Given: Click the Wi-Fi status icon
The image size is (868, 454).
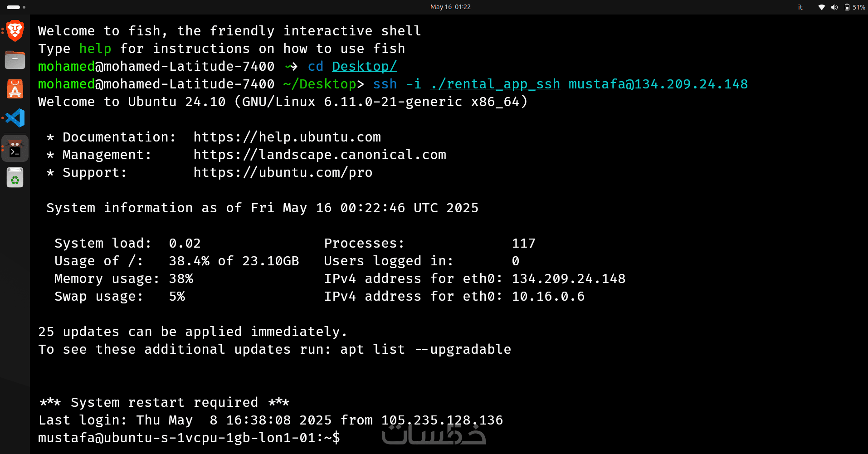Looking at the screenshot, I should click(821, 7).
